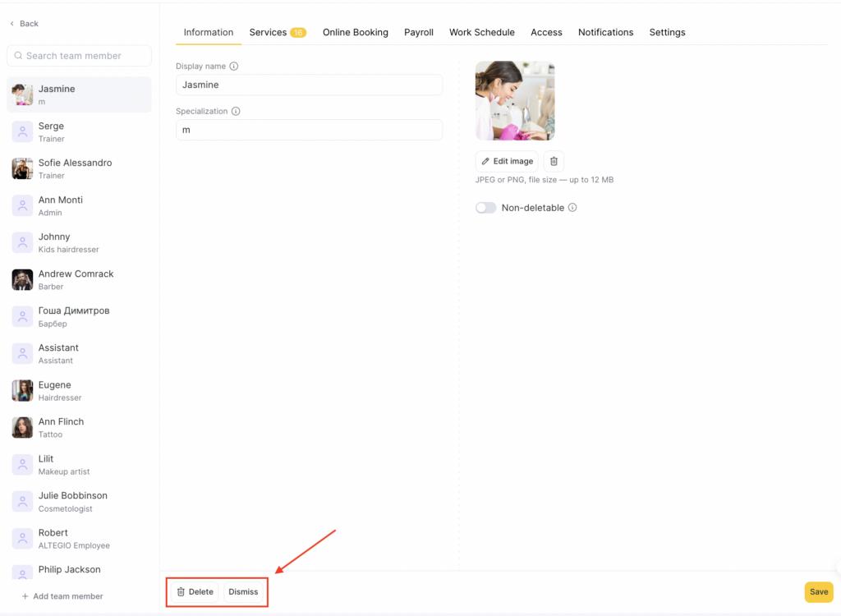Click Serge's placeholder avatar icon
This screenshot has width=841, height=616.
(x=22, y=132)
